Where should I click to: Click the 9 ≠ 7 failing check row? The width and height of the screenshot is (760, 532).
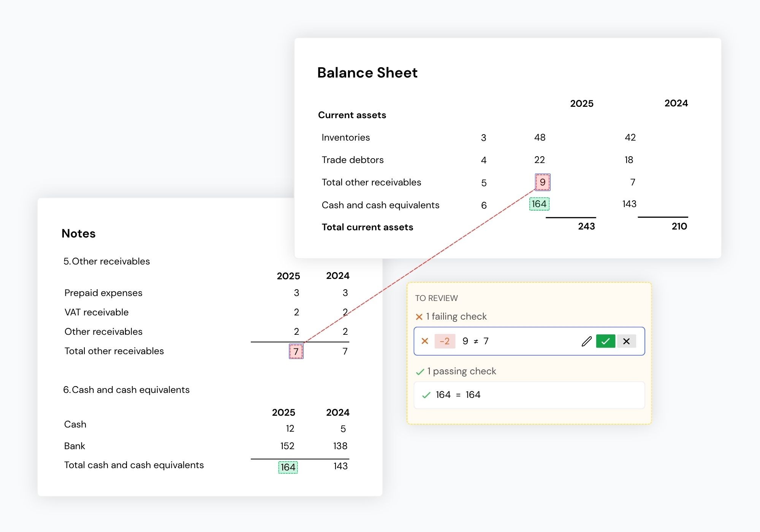pyautogui.click(x=529, y=341)
